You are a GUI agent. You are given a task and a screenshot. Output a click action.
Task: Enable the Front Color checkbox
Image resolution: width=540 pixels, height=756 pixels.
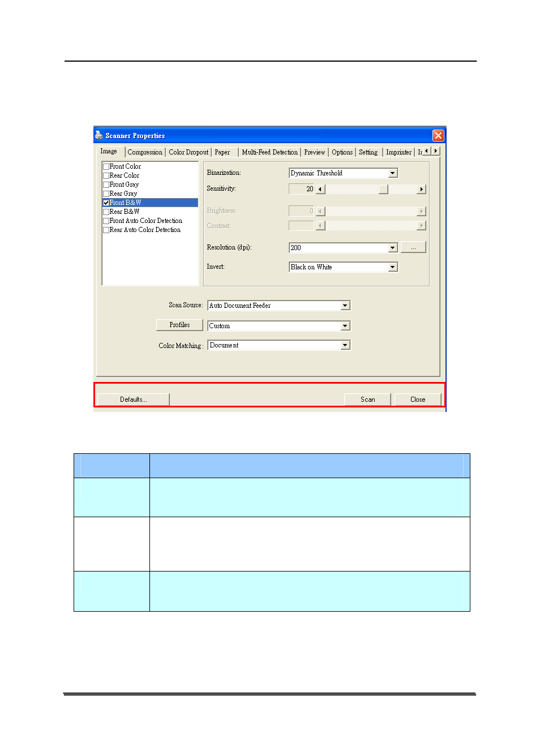106,167
